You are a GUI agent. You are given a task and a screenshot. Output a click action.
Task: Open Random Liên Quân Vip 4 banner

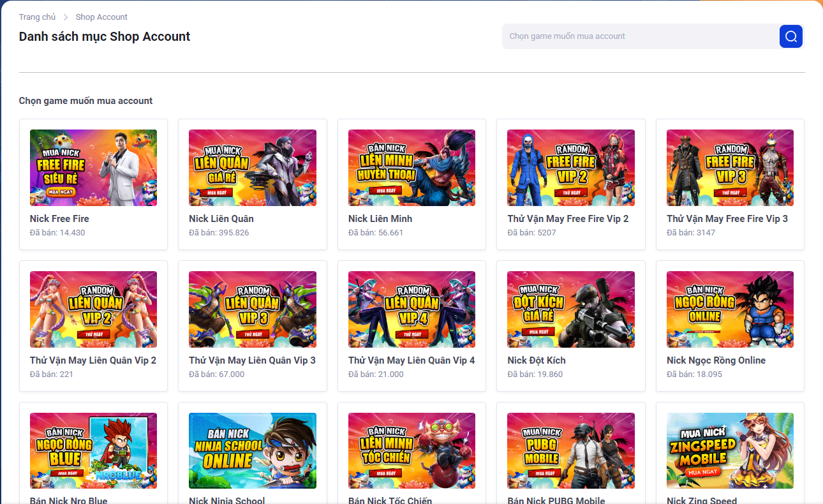tap(411, 309)
